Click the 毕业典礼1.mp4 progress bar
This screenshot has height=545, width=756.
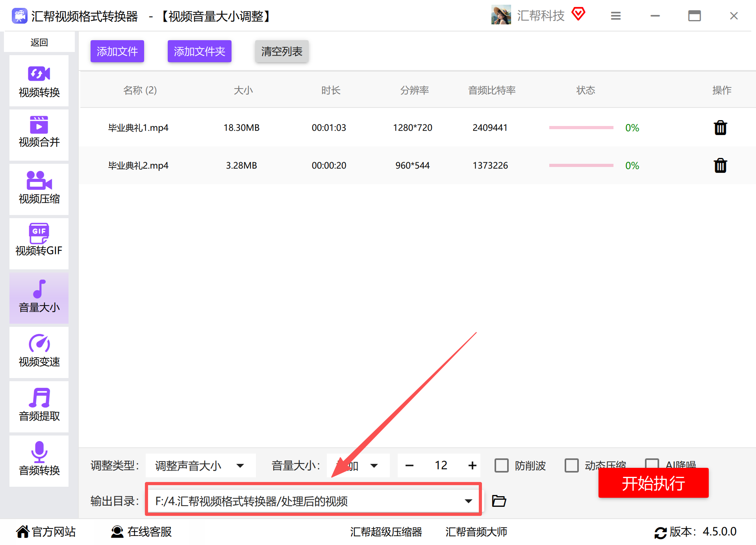[581, 128]
